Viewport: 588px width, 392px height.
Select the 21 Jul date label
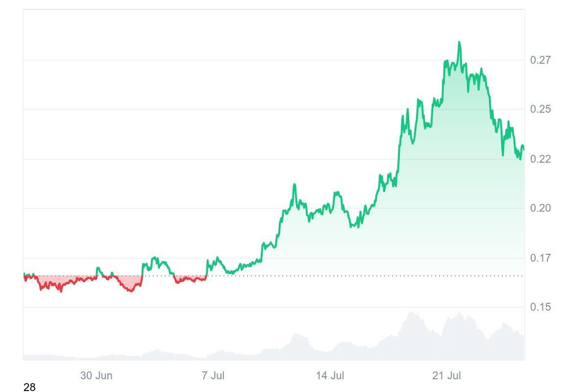click(x=446, y=376)
